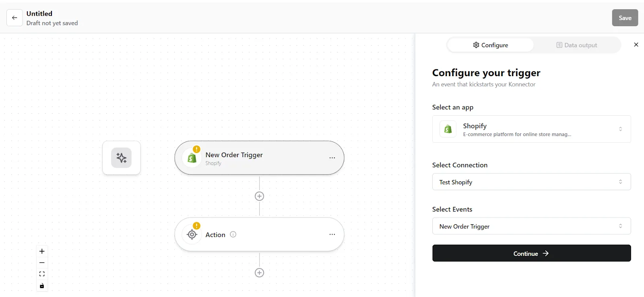
Task: Click the 'Select an app' label
Action: (453, 107)
